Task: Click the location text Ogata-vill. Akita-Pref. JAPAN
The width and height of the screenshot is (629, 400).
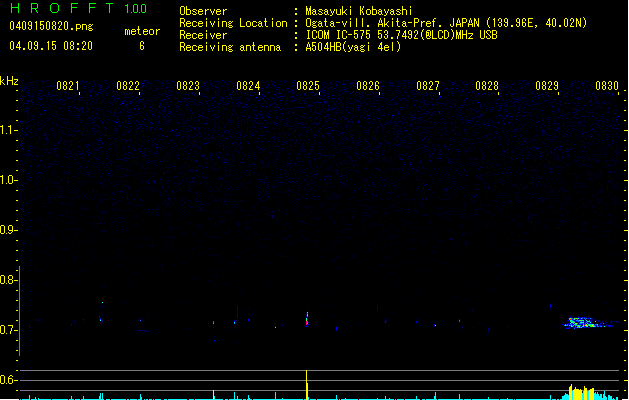Action: (x=392, y=23)
